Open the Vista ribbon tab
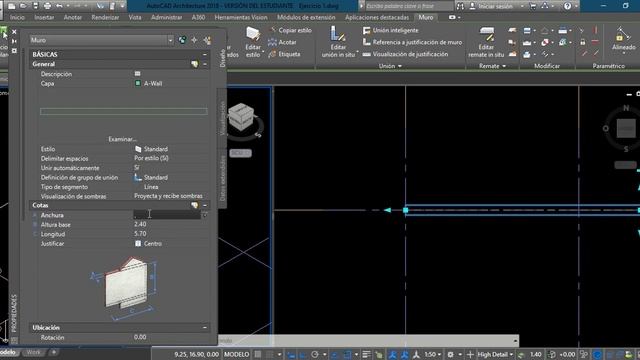The width and height of the screenshot is (640, 360). click(x=135, y=17)
